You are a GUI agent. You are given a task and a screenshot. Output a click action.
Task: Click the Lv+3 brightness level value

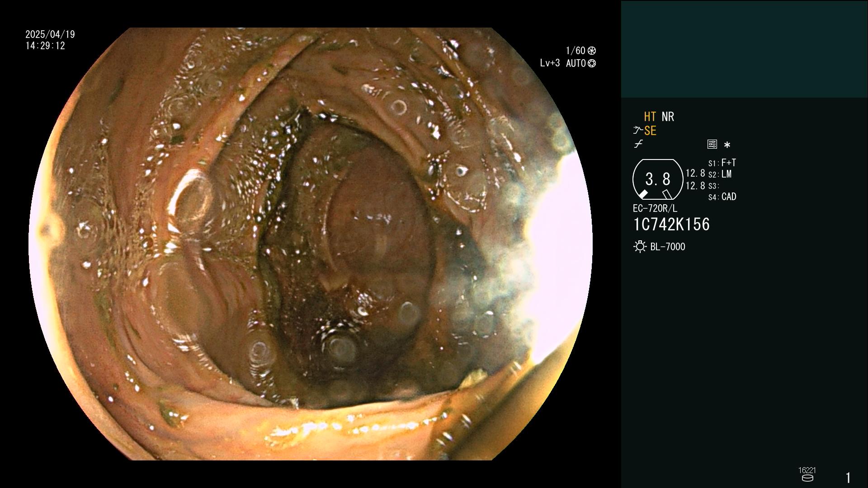click(550, 63)
